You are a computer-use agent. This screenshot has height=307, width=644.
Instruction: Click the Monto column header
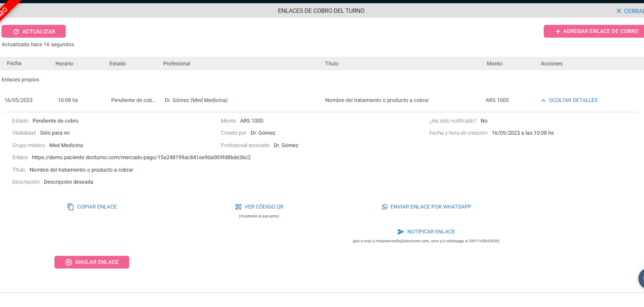coord(495,64)
